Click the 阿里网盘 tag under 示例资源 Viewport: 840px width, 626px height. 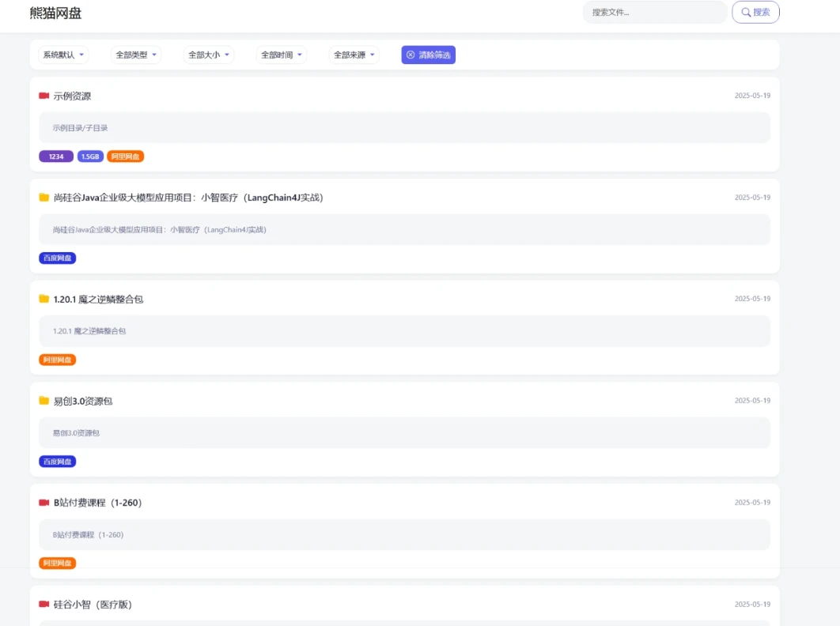(125, 156)
